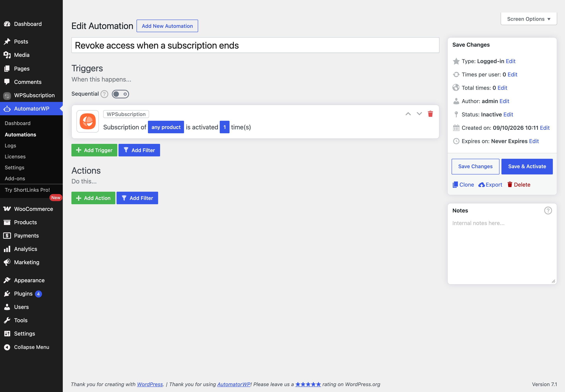565x392 pixels.
Task: Collapse the admin menu
Action: [31, 347]
